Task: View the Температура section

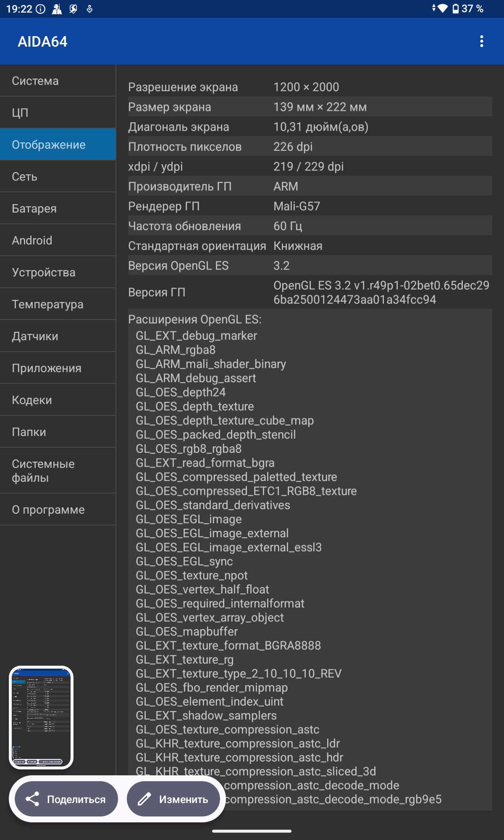Action: coord(58,304)
